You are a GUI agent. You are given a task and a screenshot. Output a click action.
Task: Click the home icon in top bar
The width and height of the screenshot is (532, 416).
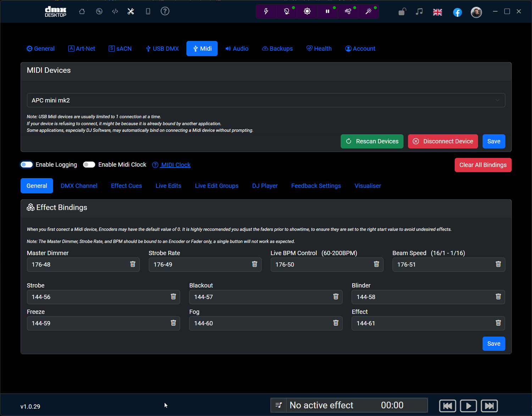tap(82, 11)
